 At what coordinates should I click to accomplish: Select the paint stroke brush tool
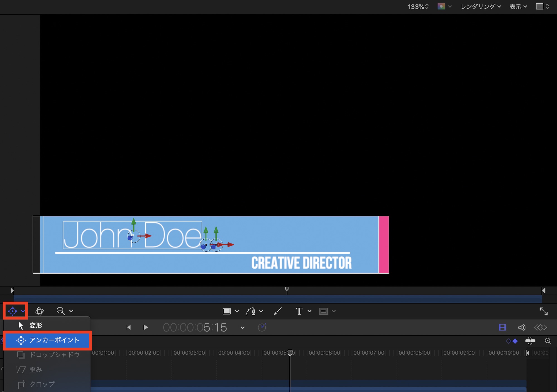[278, 311]
